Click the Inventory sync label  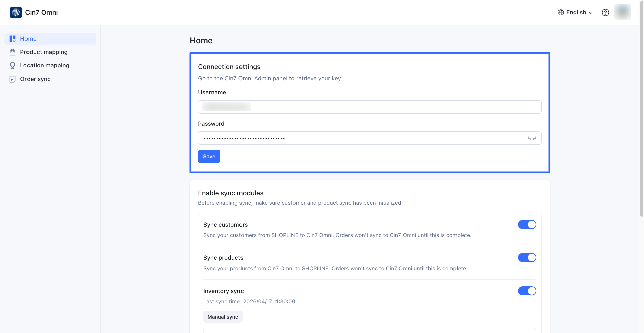pyautogui.click(x=223, y=291)
